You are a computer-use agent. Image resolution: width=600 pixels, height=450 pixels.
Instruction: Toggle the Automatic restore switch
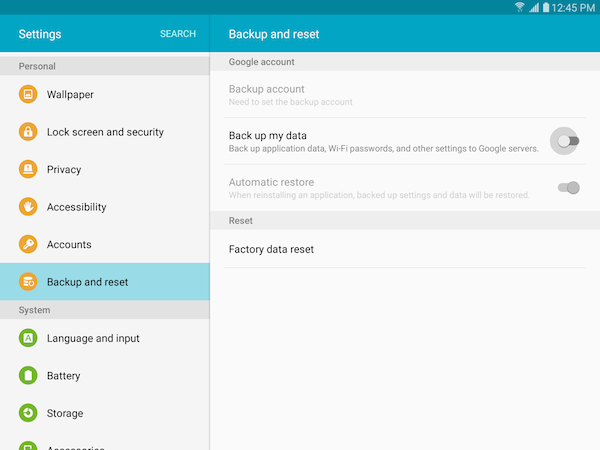click(569, 188)
